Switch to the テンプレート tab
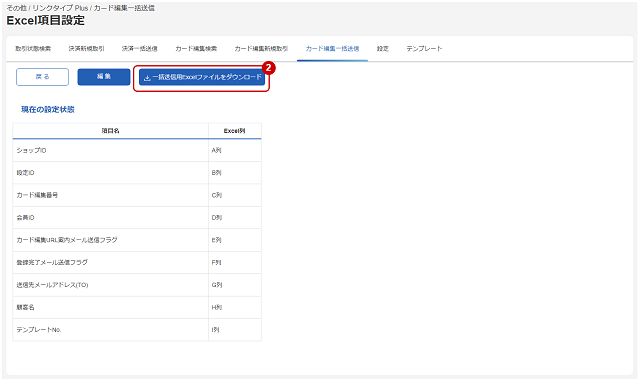This screenshot has height=381, width=640. tap(424, 49)
